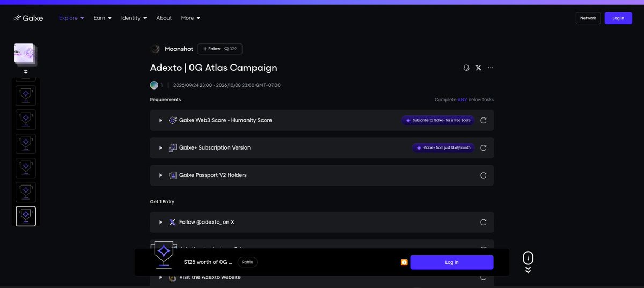
Task: Open the Identity dropdown
Action: pos(134,18)
